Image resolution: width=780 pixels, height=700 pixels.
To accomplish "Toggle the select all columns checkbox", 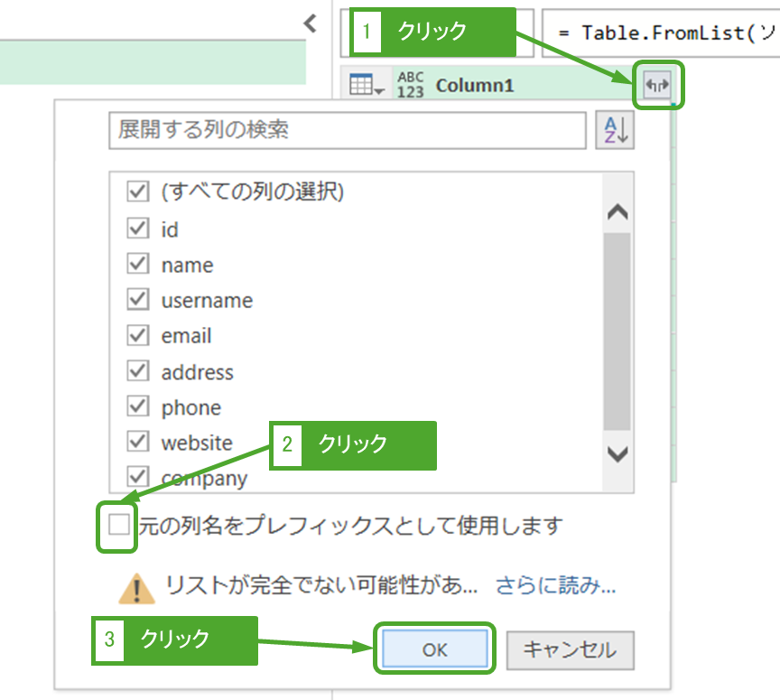I will click(x=138, y=191).
